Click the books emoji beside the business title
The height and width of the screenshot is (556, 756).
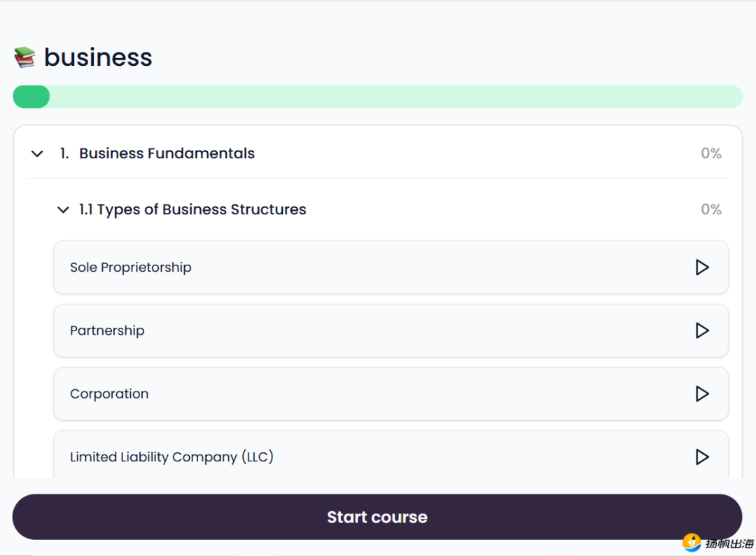coord(24,57)
